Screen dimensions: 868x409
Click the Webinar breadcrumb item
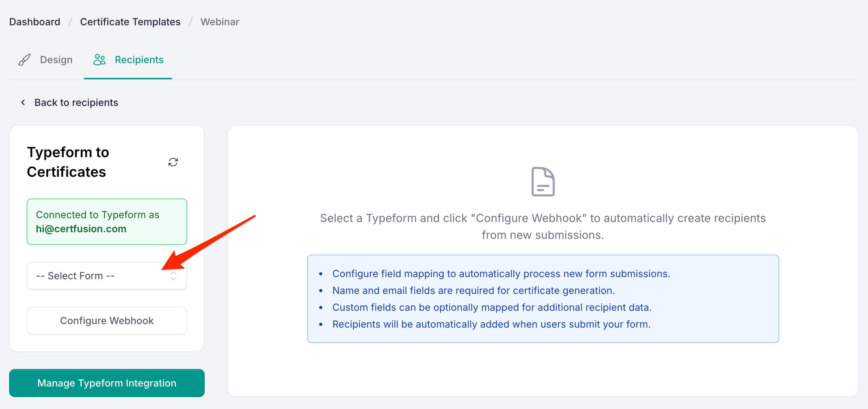tap(220, 22)
